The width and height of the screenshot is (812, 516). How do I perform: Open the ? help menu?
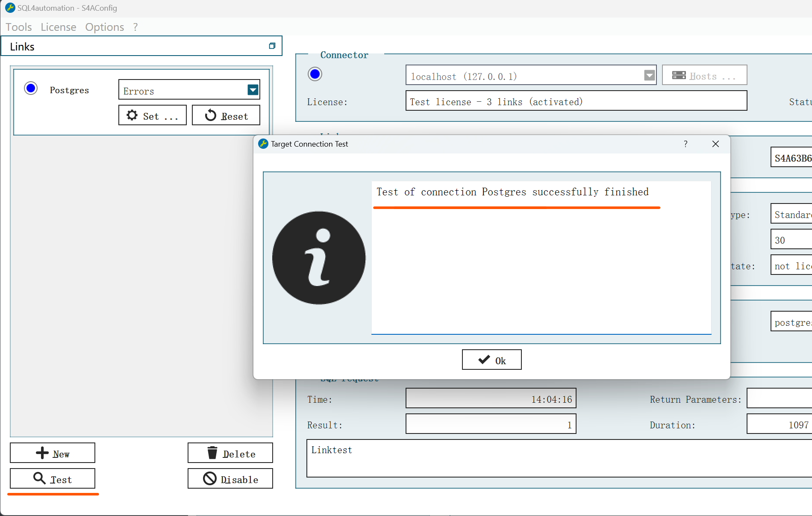tap(135, 27)
